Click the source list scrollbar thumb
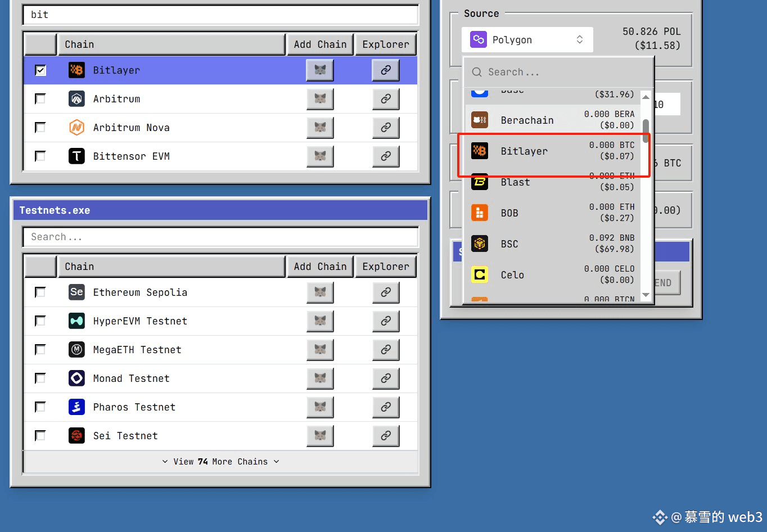Image resolution: width=767 pixels, height=532 pixels. pyautogui.click(x=646, y=130)
